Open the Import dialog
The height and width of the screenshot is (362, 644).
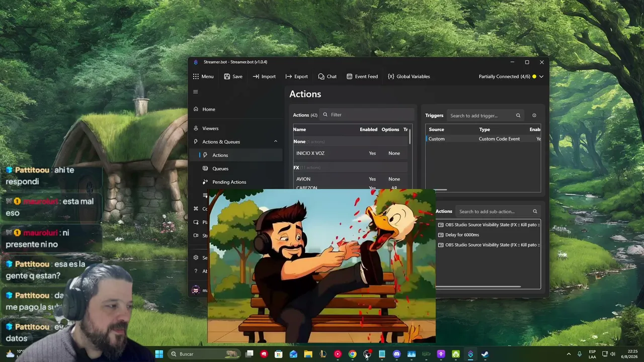[x=264, y=76]
